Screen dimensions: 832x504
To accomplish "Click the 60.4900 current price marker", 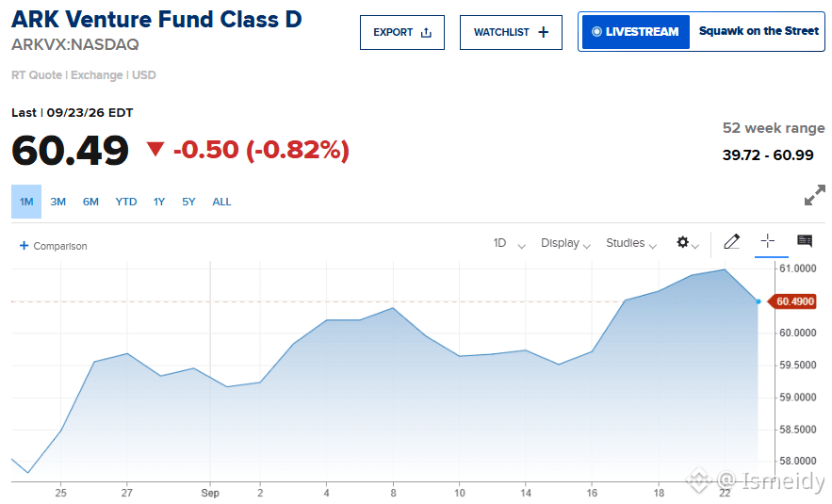I will point(792,301).
